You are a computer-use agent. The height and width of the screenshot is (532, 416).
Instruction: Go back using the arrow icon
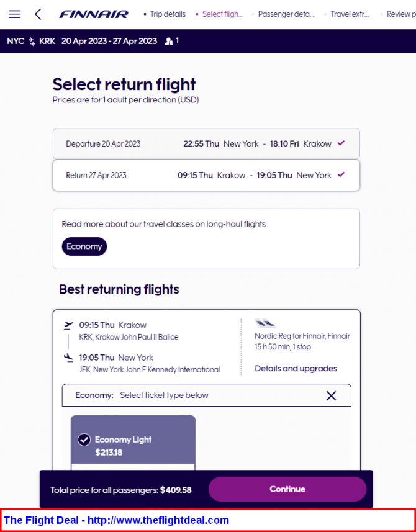coord(38,14)
